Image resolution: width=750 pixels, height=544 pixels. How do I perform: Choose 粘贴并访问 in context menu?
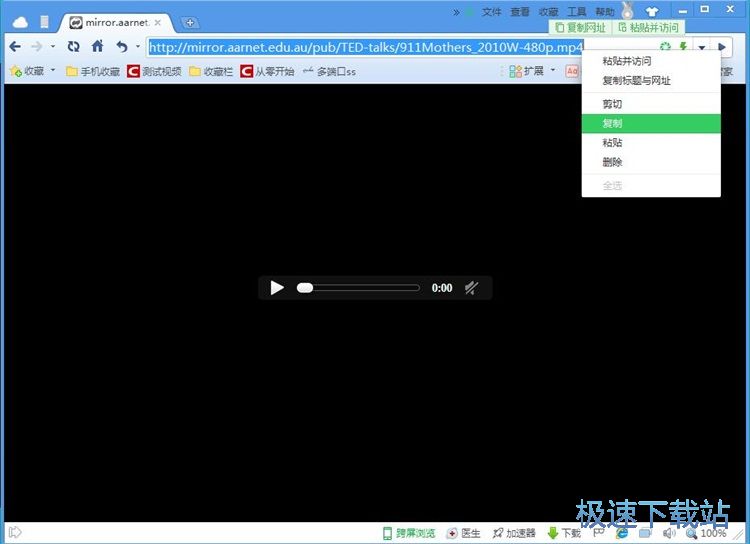pyautogui.click(x=651, y=61)
